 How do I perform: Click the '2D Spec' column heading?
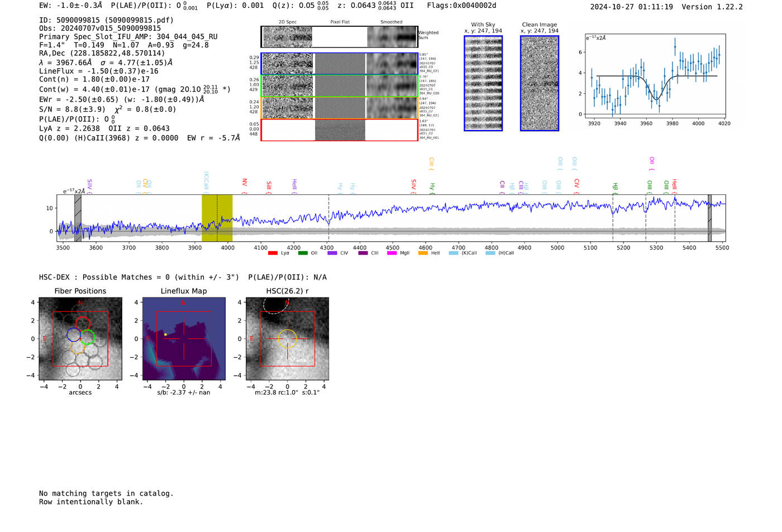click(x=288, y=22)
